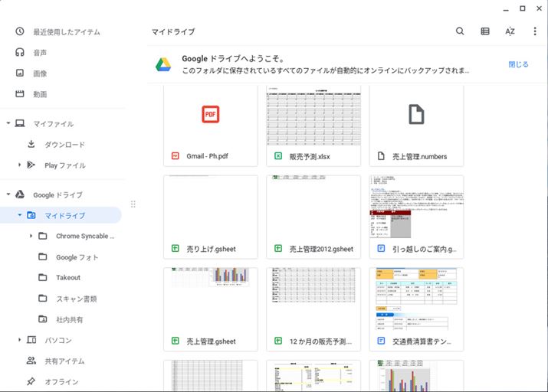Click the Drive icon next to Google ドライブ
The image size is (548, 392).
(x=20, y=194)
